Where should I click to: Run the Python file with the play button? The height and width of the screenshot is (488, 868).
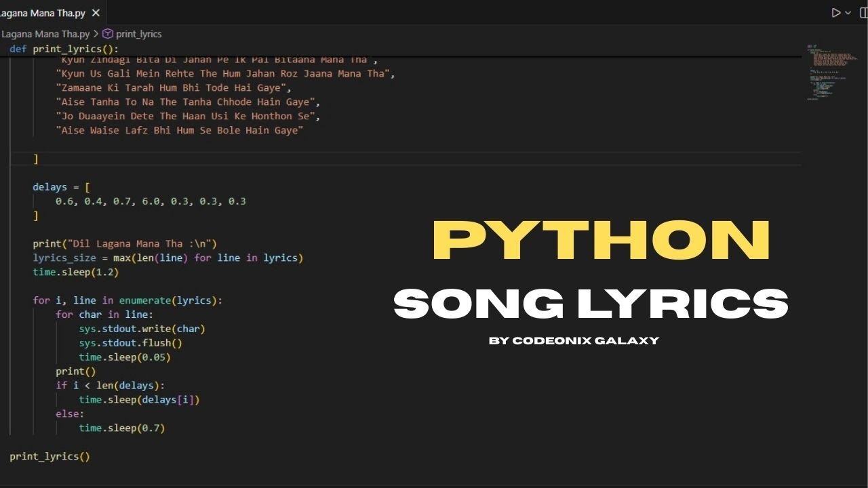835,13
